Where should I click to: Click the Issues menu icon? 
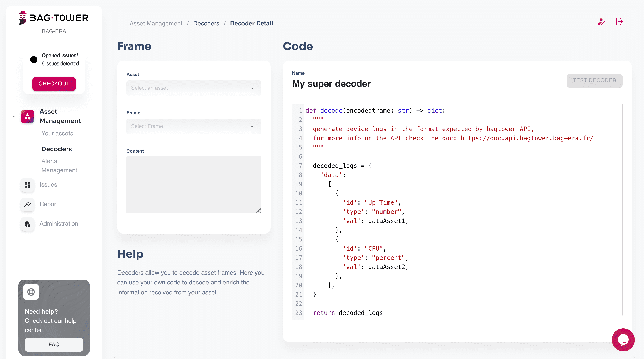click(x=27, y=184)
